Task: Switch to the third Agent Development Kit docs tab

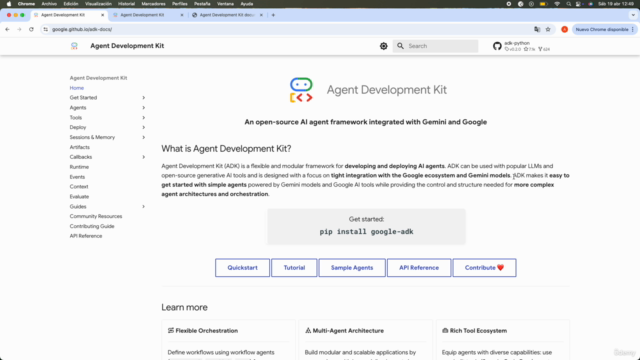Action: coord(227,15)
